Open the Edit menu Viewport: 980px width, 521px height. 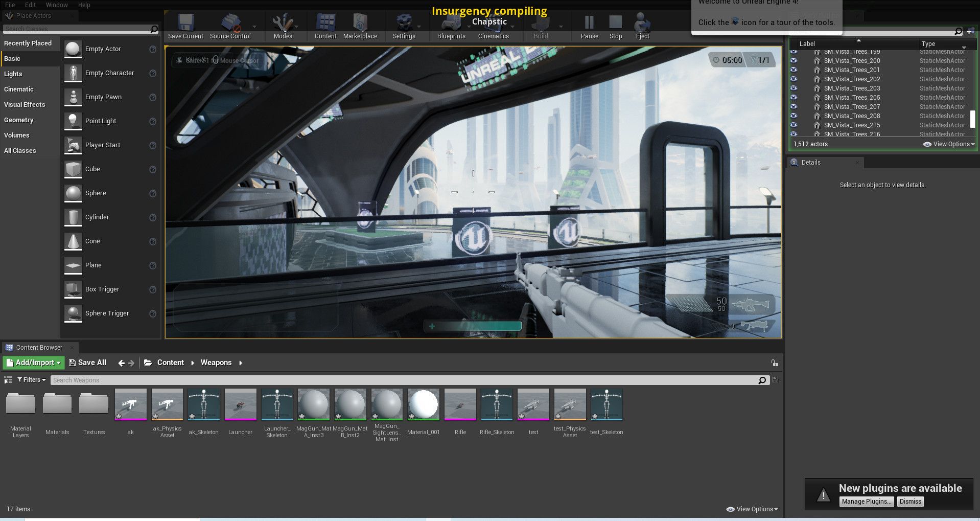pyautogui.click(x=30, y=5)
